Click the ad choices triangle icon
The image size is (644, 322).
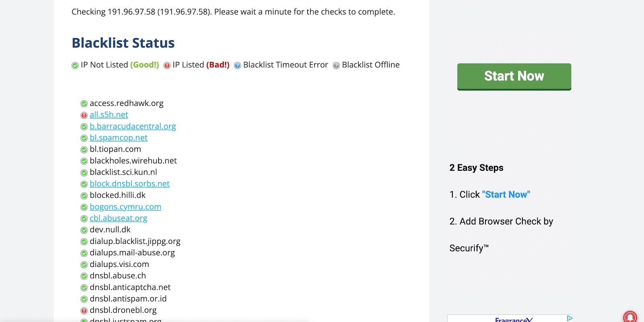(x=569, y=318)
